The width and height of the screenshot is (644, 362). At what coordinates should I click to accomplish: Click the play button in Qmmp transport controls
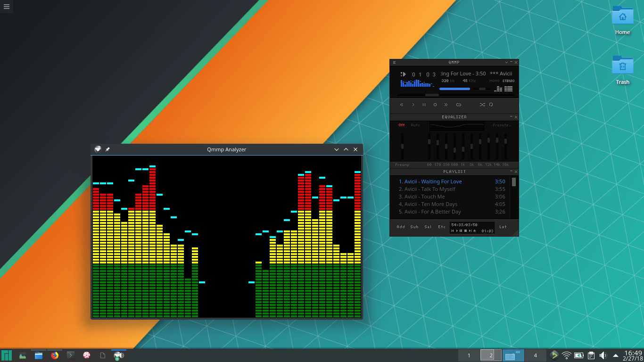point(413,105)
